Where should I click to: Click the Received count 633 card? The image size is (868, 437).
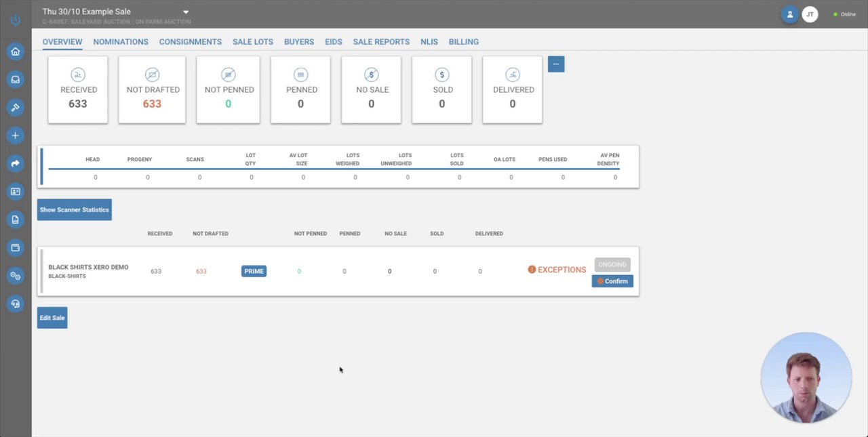coord(77,90)
